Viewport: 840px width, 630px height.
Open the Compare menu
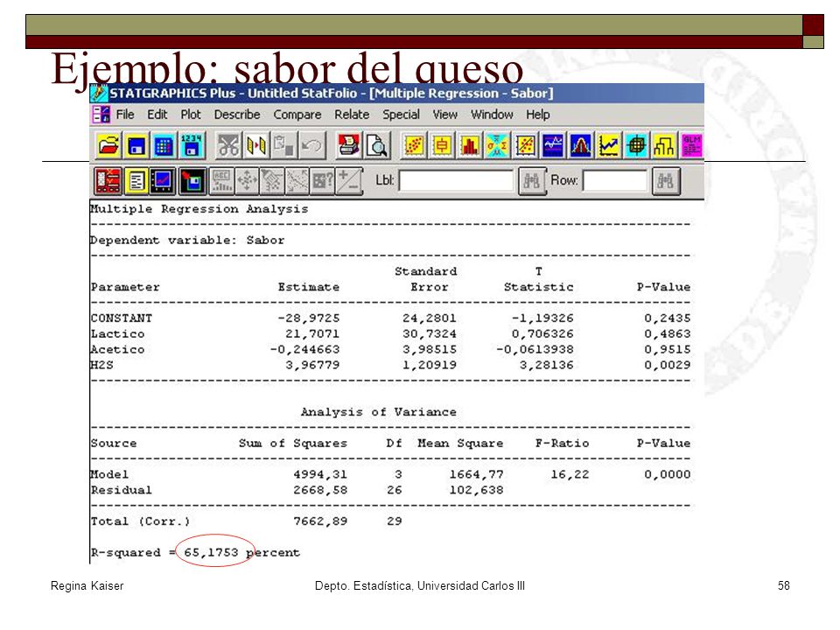tap(297, 115)
